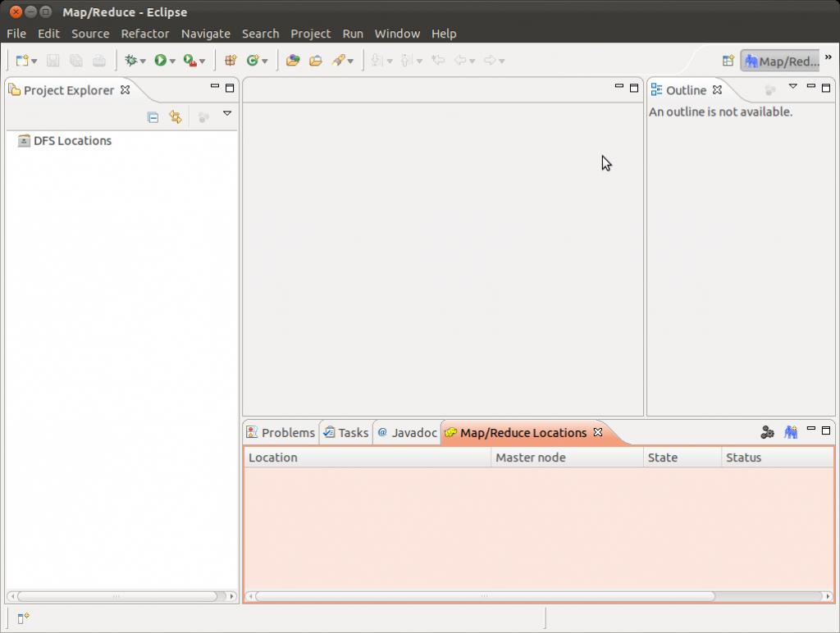This screenshot has height=633, width=840.
Task: Open the Help menu
Action: tap(444, 34)
